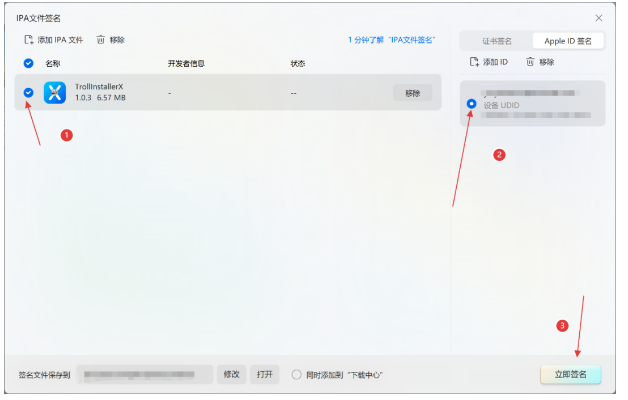Click the 设备 UDID label

pos(502,106)
